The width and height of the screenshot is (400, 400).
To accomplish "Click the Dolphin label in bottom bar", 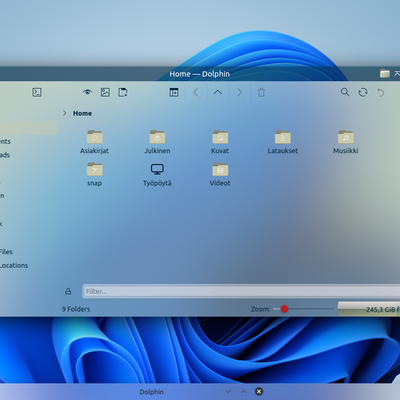I will [151, 392].
